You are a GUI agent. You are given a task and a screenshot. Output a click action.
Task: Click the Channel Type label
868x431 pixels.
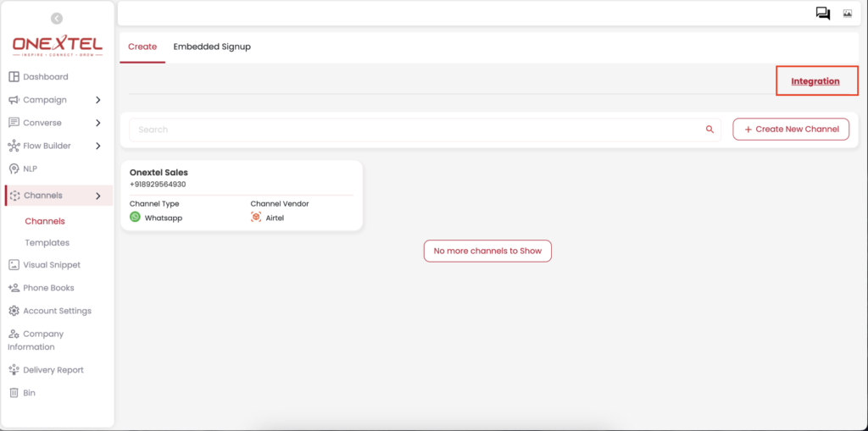(154, 203)
